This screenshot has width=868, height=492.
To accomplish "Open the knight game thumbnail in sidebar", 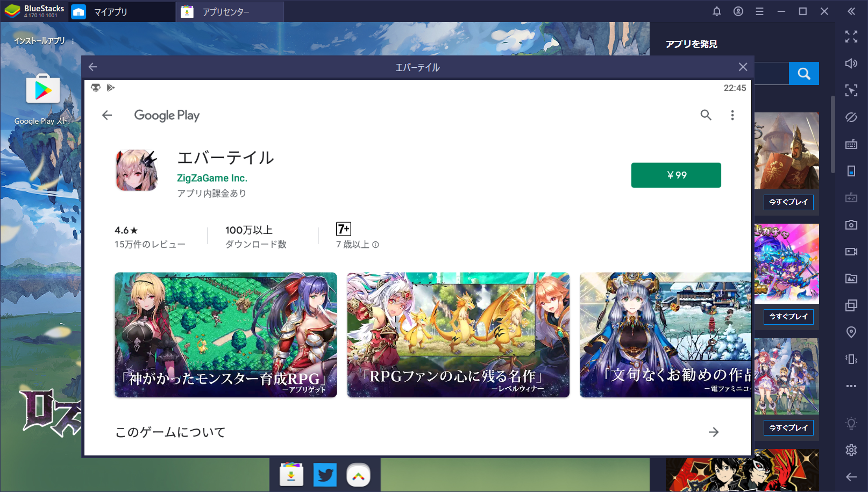I will point(787,151).
